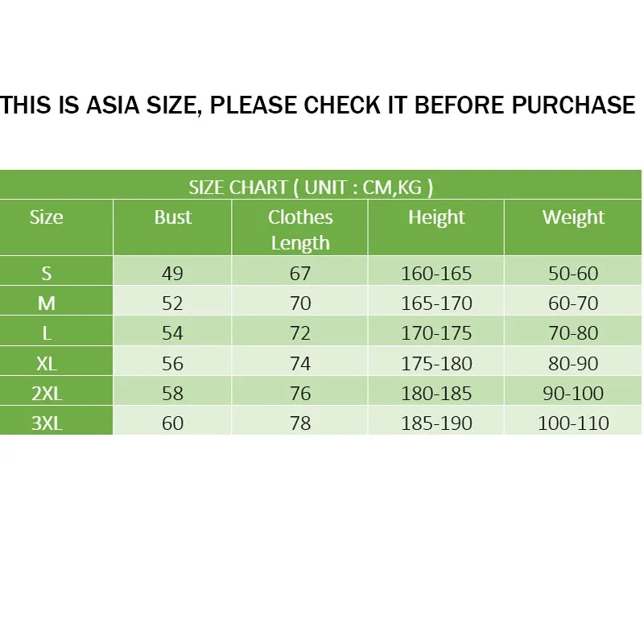Click the Asia size warning heading
This screenshot has height=644, width=644.
pyautogui.click(x=318, y=105)
